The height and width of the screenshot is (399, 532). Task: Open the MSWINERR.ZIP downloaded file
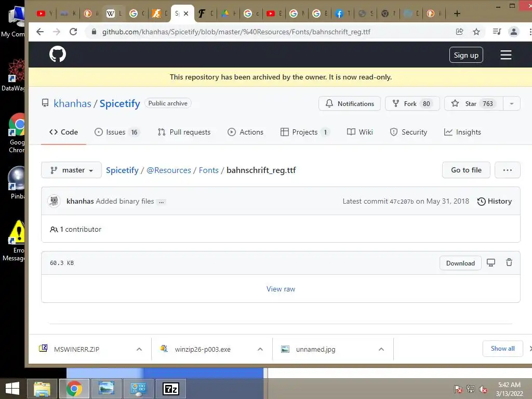[x=77, y=349]
